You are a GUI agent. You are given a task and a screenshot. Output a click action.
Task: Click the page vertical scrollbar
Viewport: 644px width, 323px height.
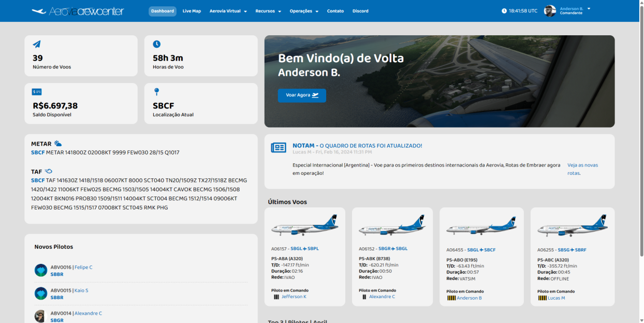[640, 130]
